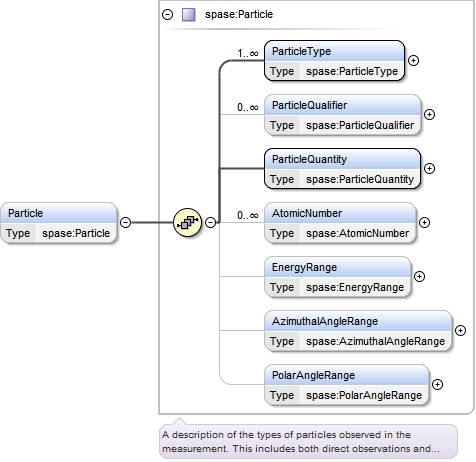Expand the AtomicNumber plus icon

pos(424,223)
